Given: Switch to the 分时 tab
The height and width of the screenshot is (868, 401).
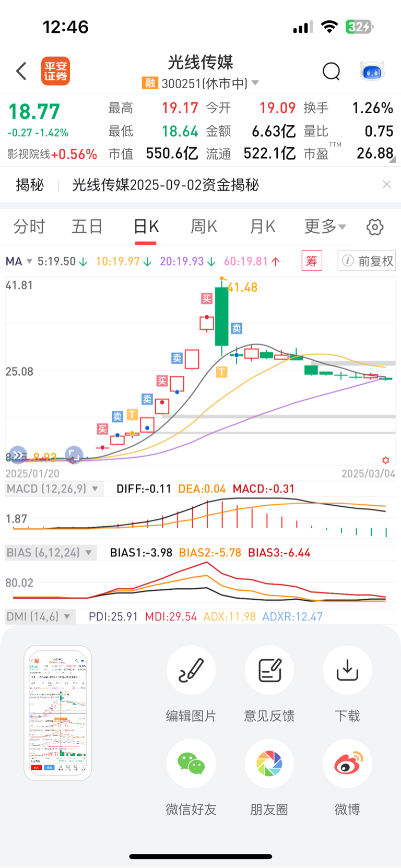Looking at the screenshot, I should click(29, 227).
